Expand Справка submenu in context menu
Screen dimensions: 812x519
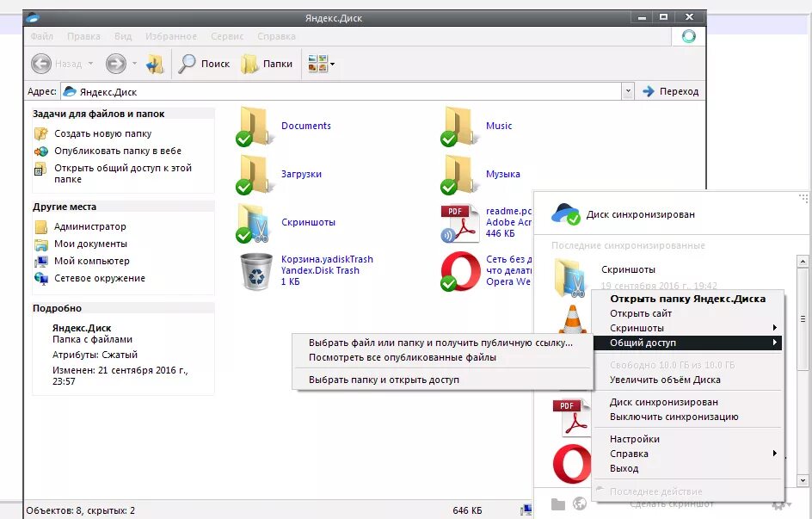point(687,454)
